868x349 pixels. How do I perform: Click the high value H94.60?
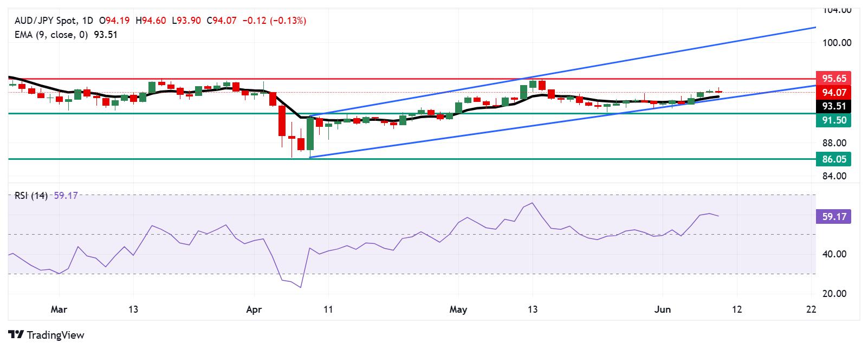click(151, 21)
